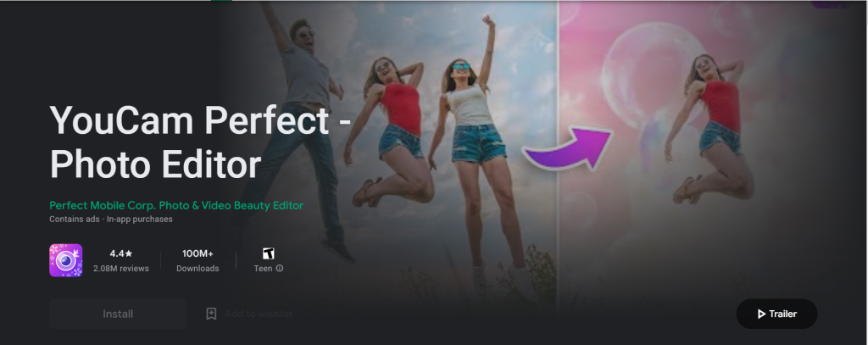Click the 100M+ Downloads statistic
This screenshot has width=868, height=345.
(x=198, y=261)
